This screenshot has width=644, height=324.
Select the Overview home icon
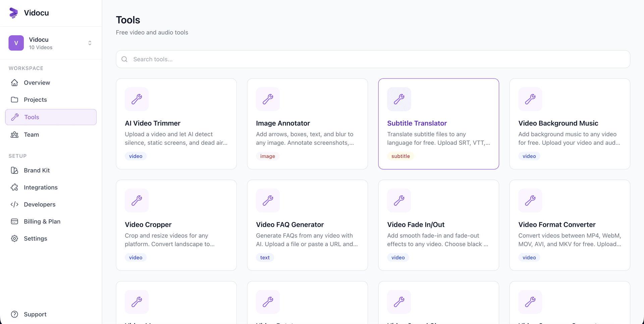click(x=15, y=83)
